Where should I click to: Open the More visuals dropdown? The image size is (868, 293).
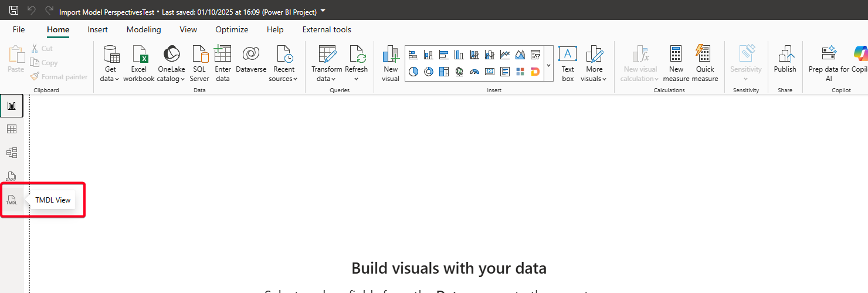click(x=594, y=63)
